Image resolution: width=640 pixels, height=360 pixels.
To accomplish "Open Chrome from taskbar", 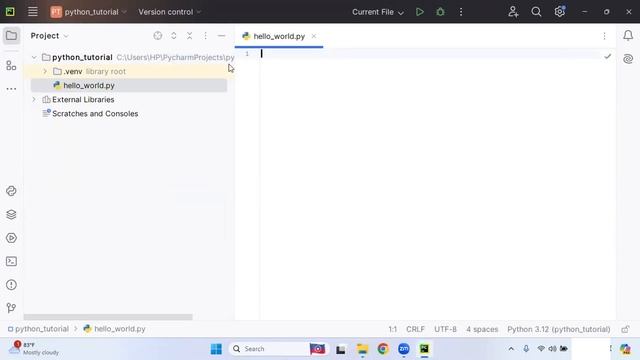I will [383, 349].
